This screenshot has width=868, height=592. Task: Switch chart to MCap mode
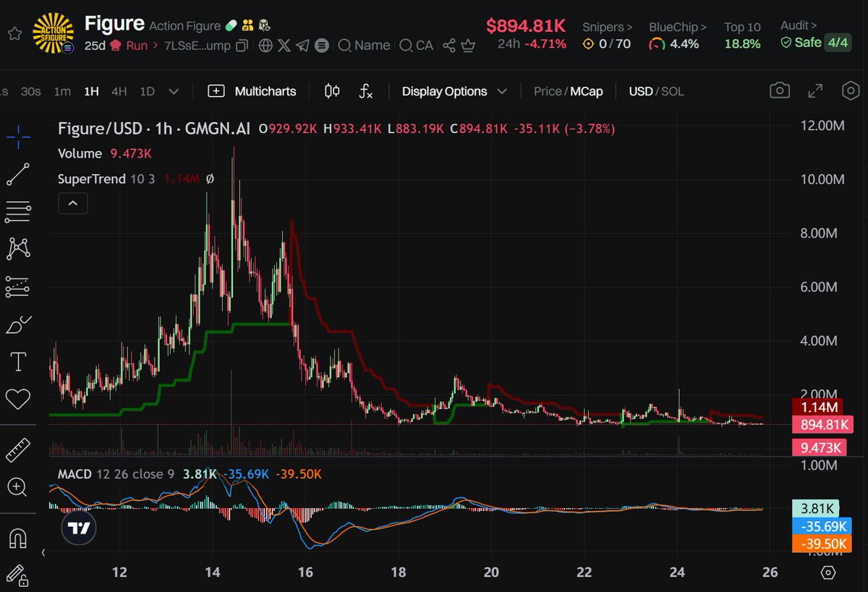point(586,91)
